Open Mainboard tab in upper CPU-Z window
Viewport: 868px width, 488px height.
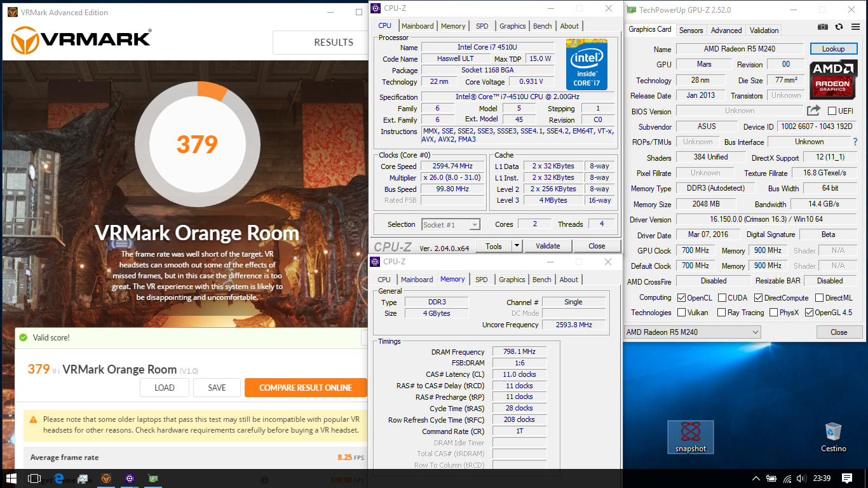[x=417, y=26]
